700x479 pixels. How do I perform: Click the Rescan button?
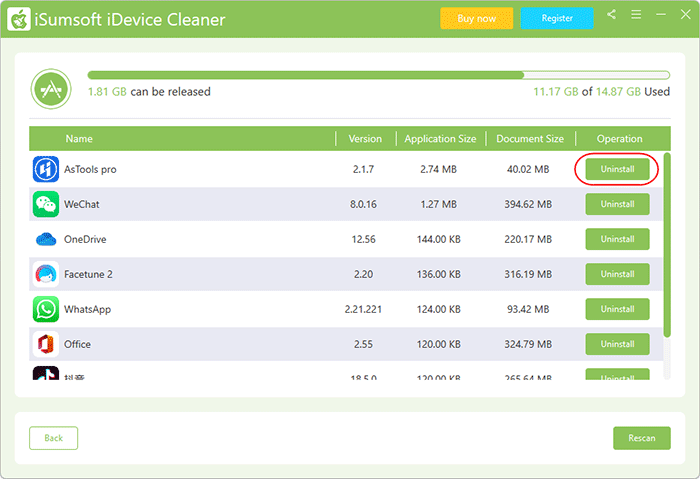pos(642,438)
